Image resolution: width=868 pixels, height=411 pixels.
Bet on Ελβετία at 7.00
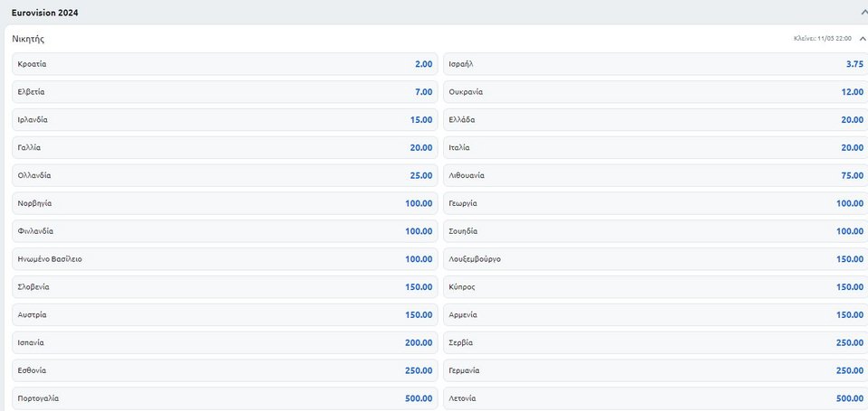[x=225, y=92]
